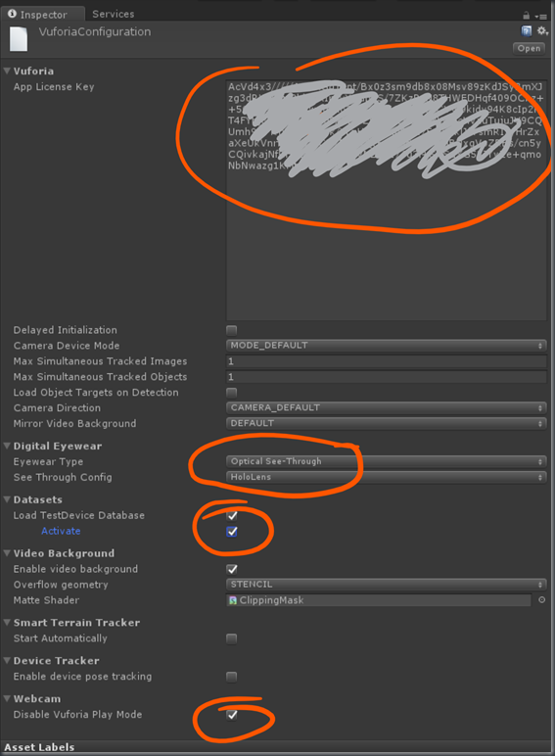This screenshot has width=555, height=756.
Task: Click the settings gear icon for VuforiaConfiguration
Action: [542, 31]
